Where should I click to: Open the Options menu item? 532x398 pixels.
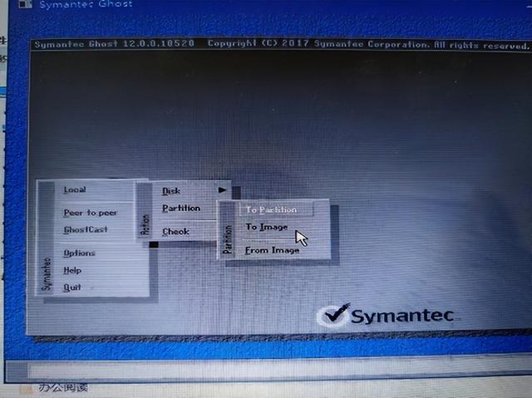[x=79, y=253]
